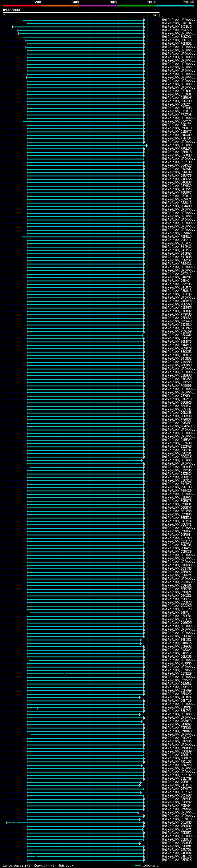Select the UniRef100_P50564 label
This screenshot has height=868, width=197.
tap(176, 809)
